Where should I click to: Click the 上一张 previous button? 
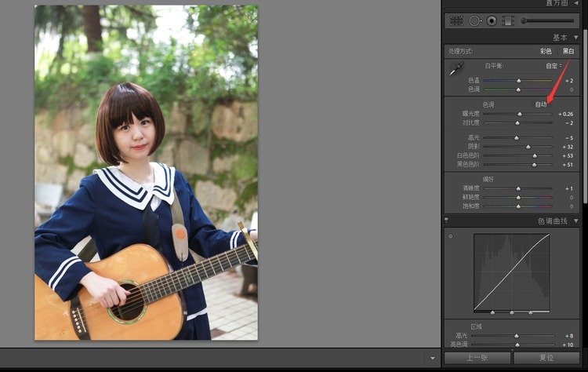(x=477, y=357)
